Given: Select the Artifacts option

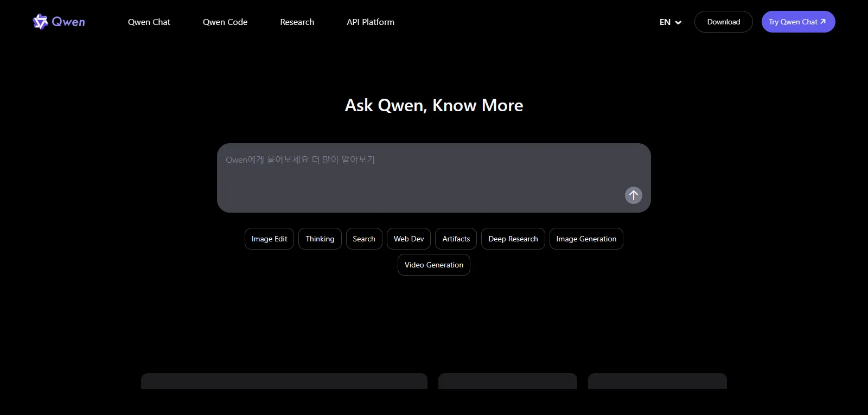Looking at the screenshot, I should click(x=456, y=239).
